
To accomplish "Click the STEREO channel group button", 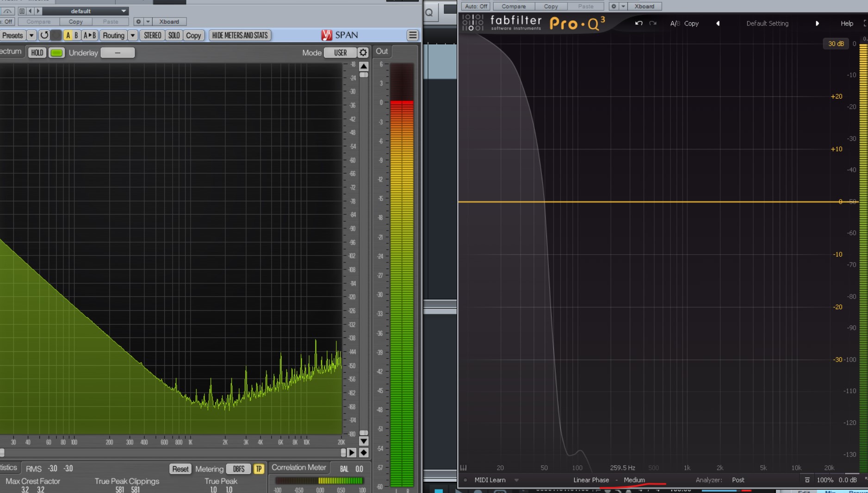I will click(153, 35).
